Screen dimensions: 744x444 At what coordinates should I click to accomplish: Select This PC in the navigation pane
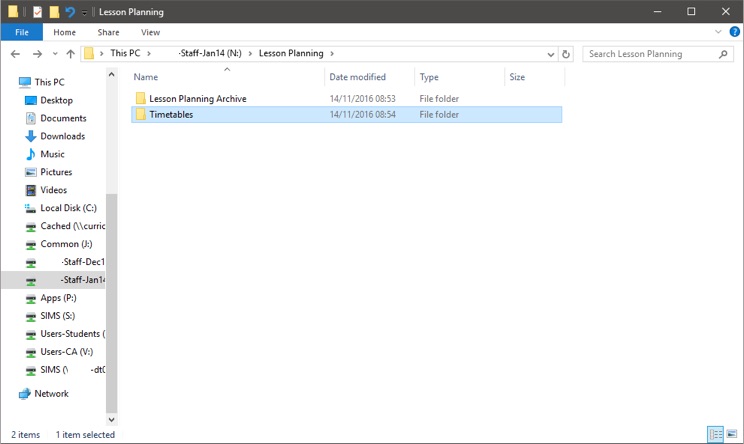(49, 82)
